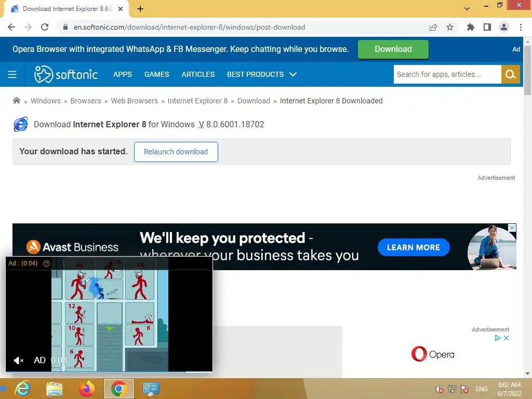Click the page vertical scrollbar

pos(528,70)
